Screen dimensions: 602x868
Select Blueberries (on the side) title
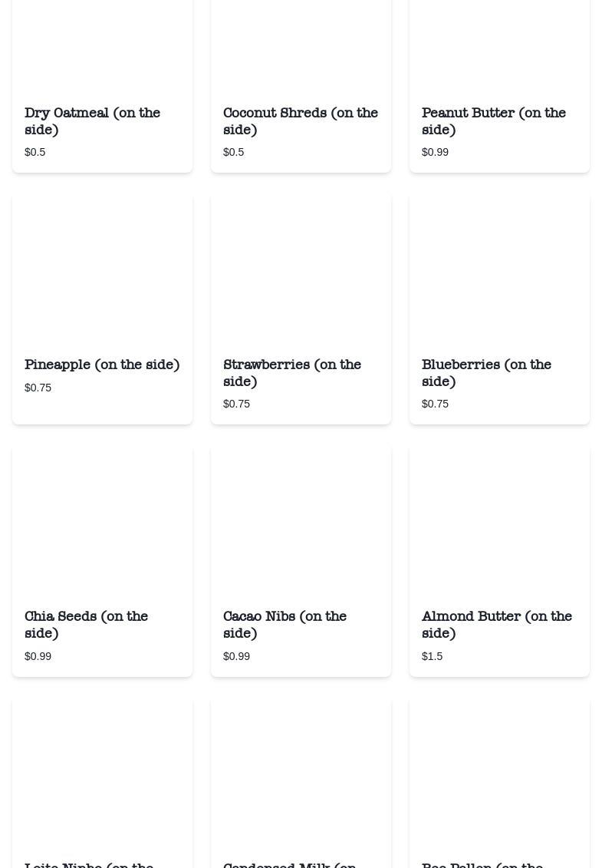pyautogui.click(x=486, y=373)
